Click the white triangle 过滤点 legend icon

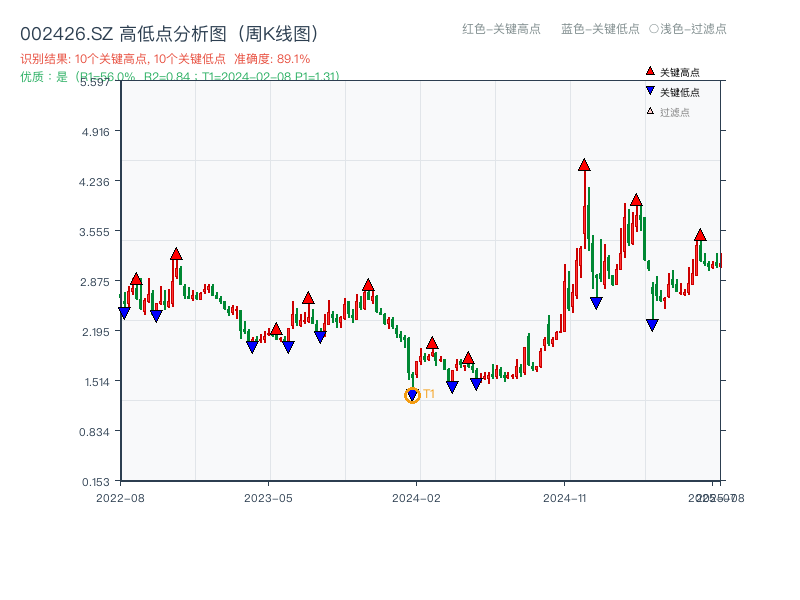[x=650, y=111]
